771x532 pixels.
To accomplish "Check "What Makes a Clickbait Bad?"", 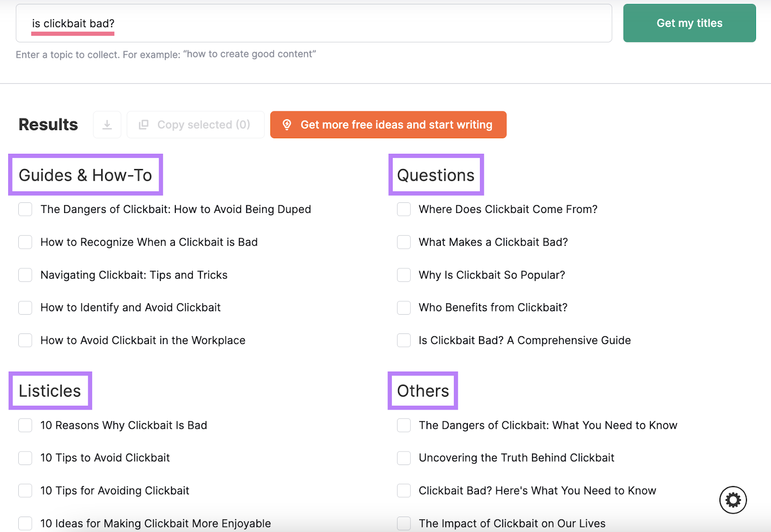I will (x=404, y=242).
